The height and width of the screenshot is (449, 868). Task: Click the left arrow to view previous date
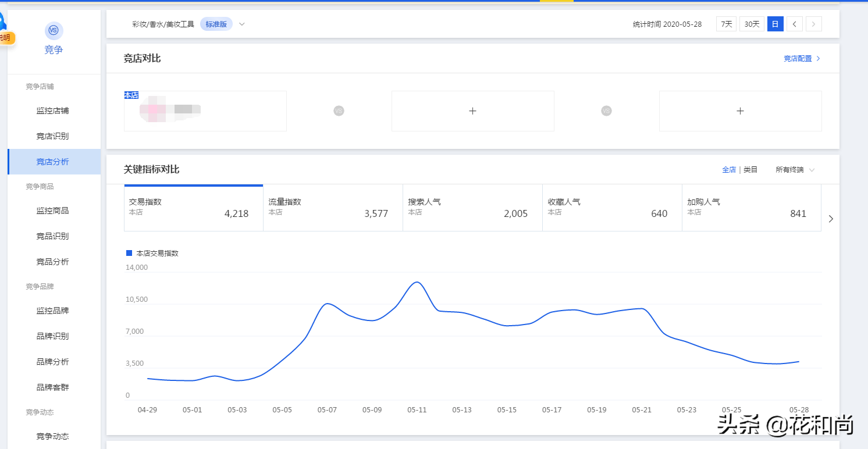click(794, 24)
